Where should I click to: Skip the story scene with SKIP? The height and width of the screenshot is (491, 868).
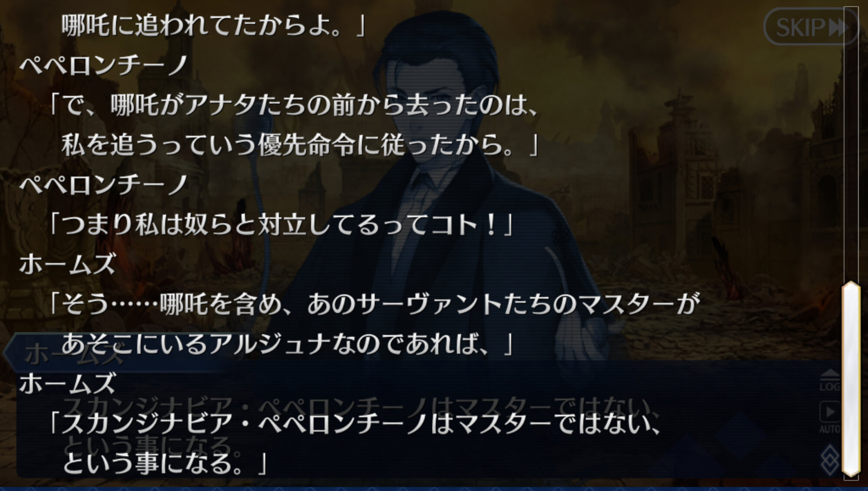811,27
